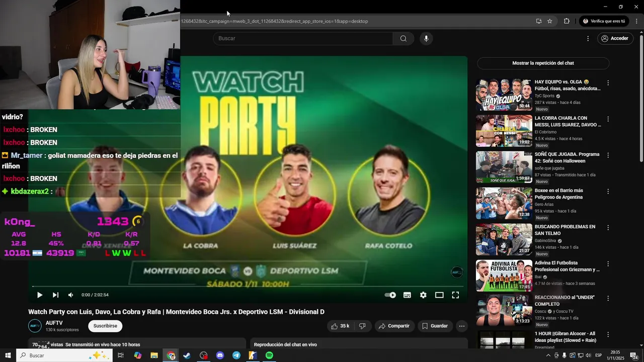
Task: Open AUFTV channel name link
Action: [x=54, y=323]
